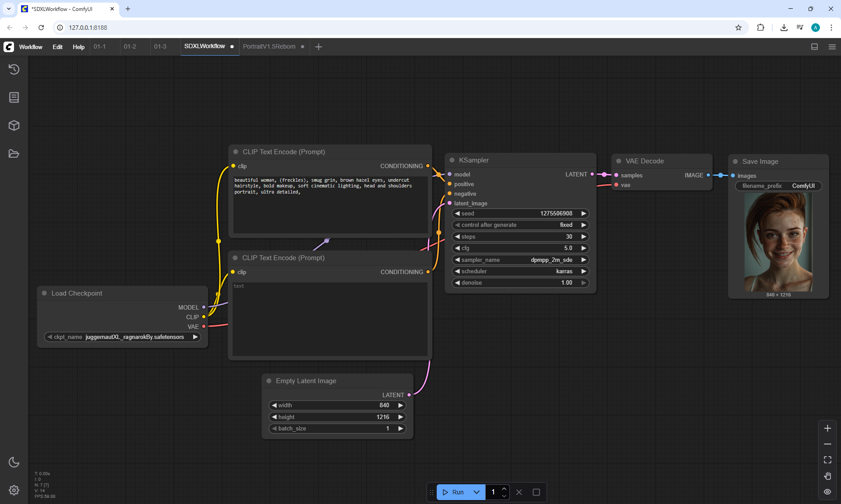Select the hand pan mode icon
Image resolution: width=841 pixels, height=504 pixels.
827,476
